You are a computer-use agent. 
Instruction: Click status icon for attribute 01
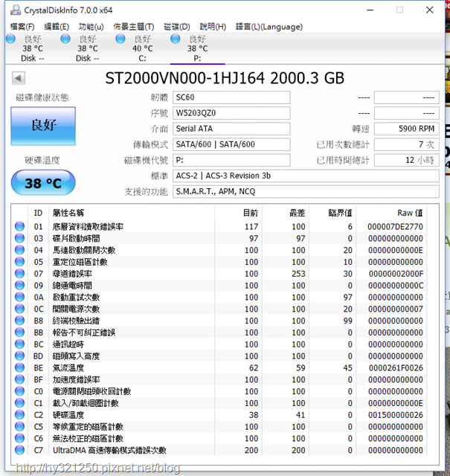tap(20, 226)
